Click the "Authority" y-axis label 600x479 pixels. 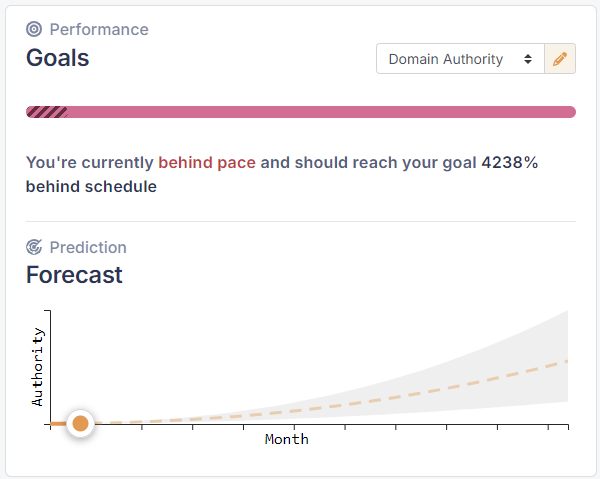coord(38,366)
